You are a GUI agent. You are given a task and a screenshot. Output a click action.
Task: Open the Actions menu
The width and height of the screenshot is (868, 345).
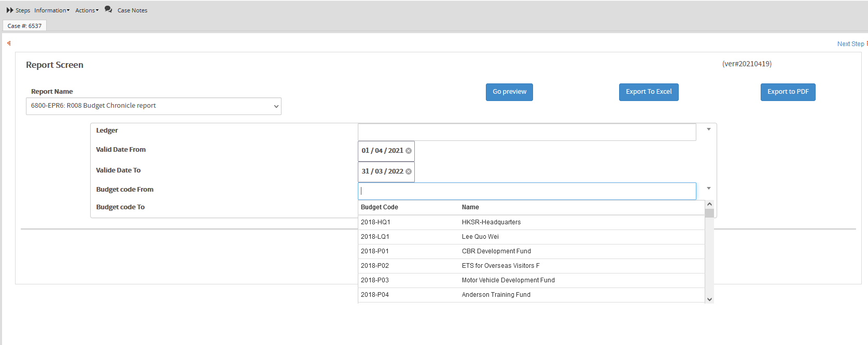(x=87, y=10)
